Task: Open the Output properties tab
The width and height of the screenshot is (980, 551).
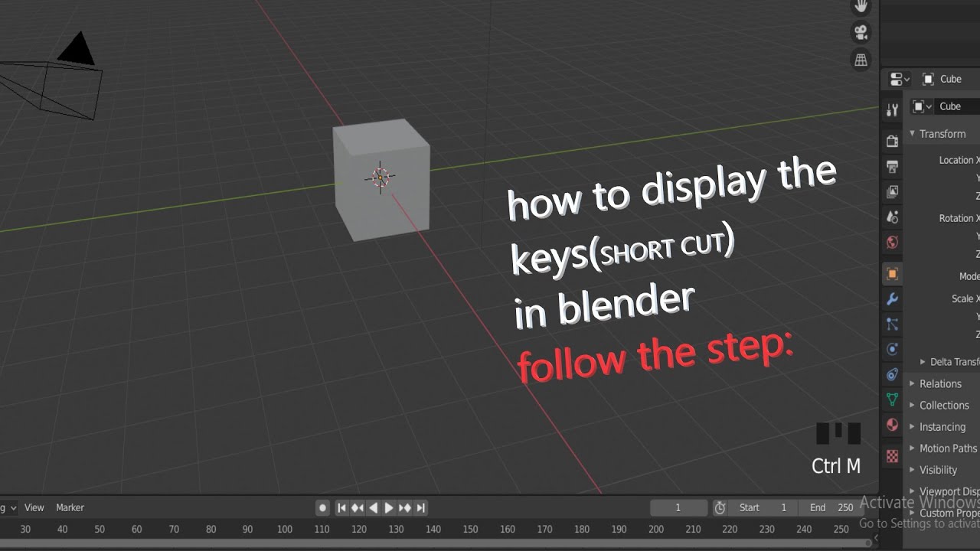Action: pyautogui.click(x=892, y=166)
